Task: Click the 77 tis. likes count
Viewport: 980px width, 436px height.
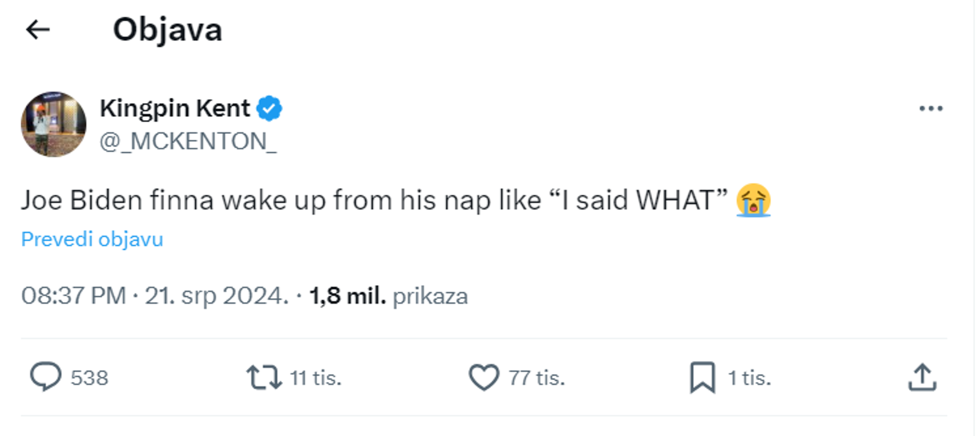Action: coord(537,378)
